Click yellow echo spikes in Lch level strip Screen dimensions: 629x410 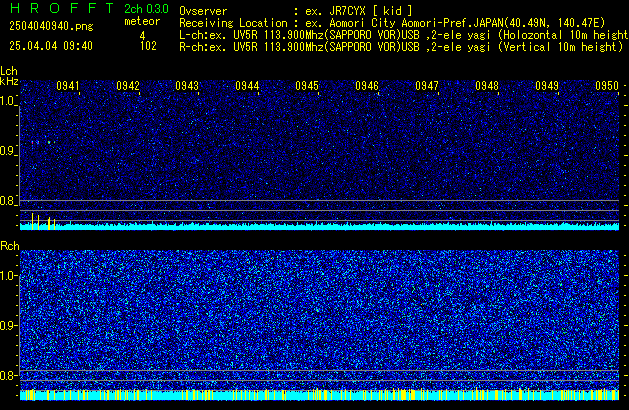[43, 221]
